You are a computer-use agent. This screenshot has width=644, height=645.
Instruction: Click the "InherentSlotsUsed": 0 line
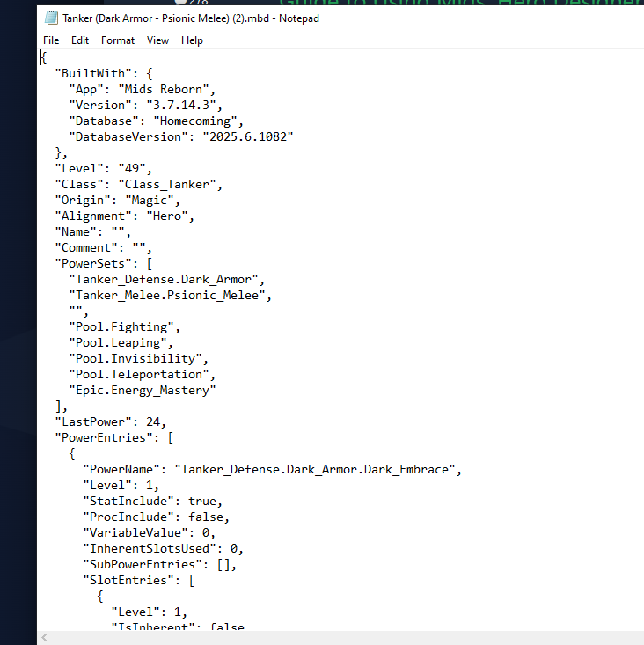pyautogui.click(x=164, y=549)
